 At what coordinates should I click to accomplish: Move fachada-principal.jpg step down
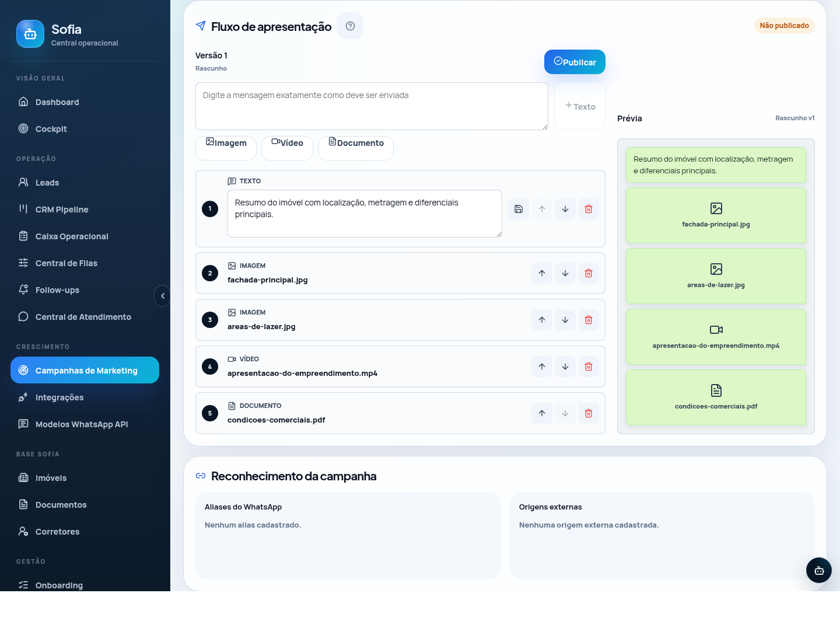[x=565, y=273]
